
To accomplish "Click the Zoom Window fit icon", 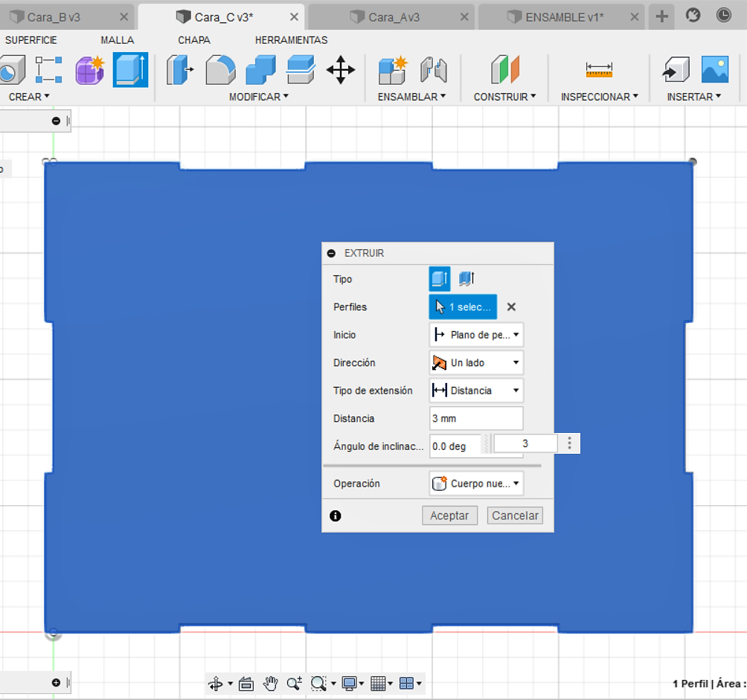I will pyautogui.click(x=318, y=684).
